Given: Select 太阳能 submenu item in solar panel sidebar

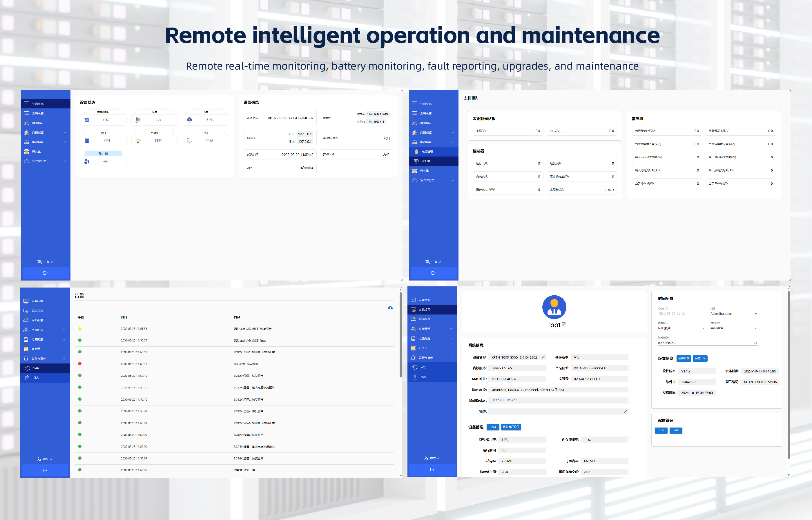Looking at the screenshot, I should (x=426, y=161).
